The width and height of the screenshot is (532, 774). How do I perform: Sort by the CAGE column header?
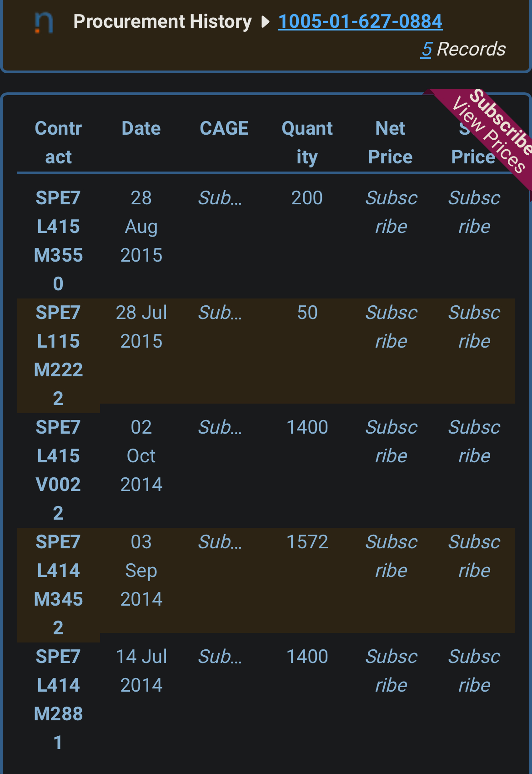tap(224, 129)
